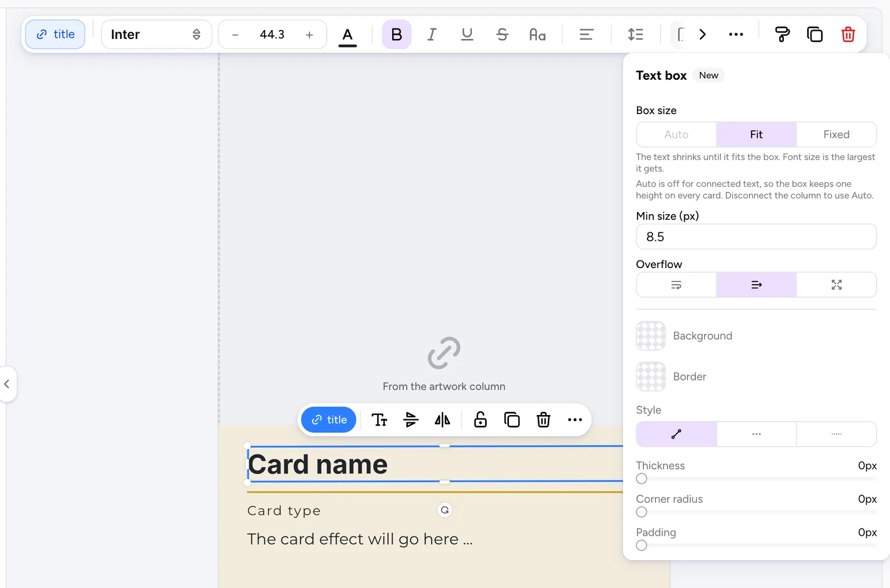Choose the wrap overflow option

pos(676,285)
